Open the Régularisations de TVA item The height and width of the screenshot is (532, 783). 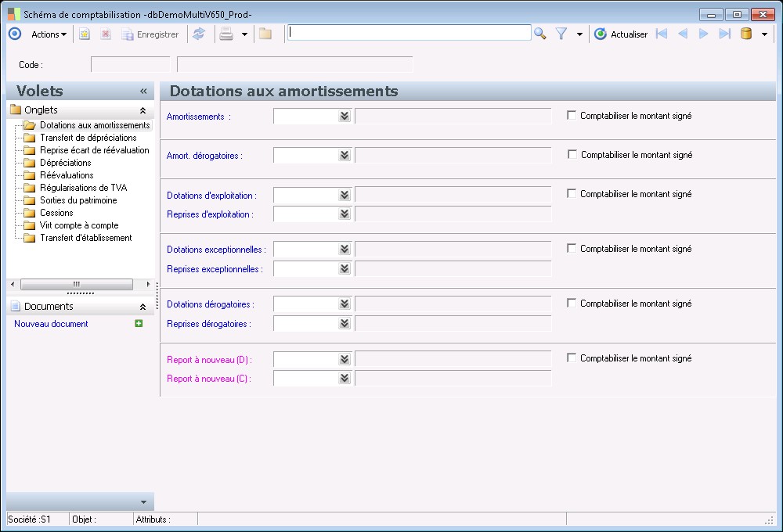[84, 188]
